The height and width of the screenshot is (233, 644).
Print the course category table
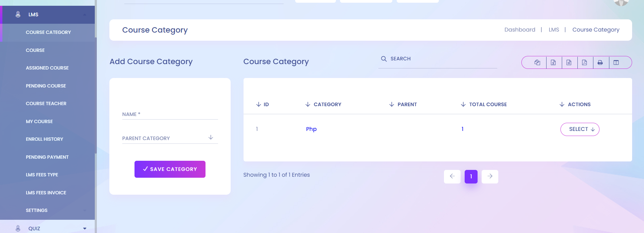(600, 62)
